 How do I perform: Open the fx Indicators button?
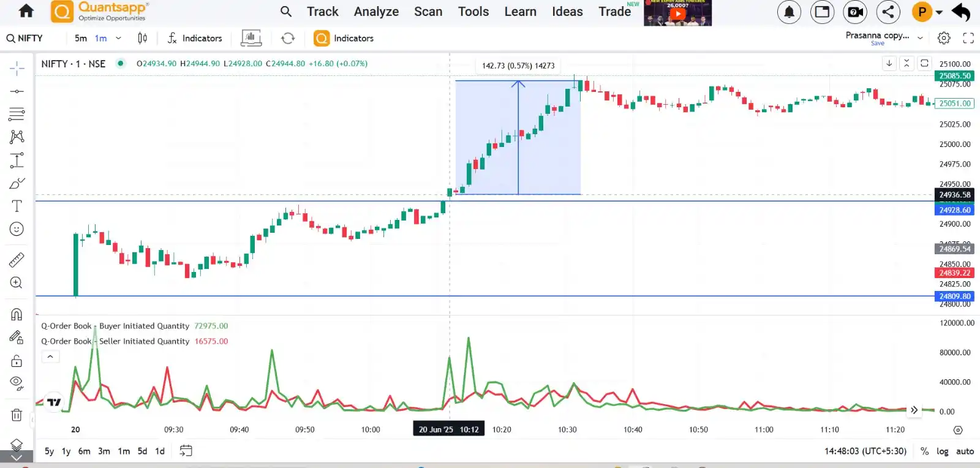(194, 38)
